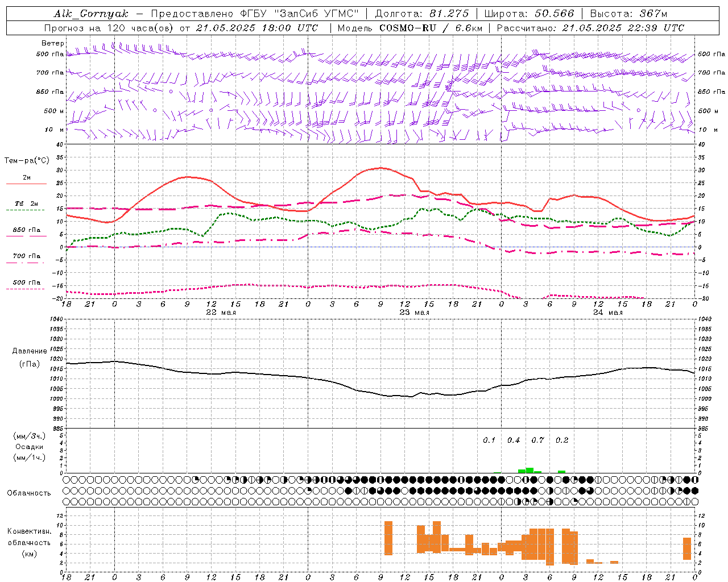Screen dimensions: 728x582
Task: Select the forecast start time 21.05.2025 18:00 UTC
Action: pyautogui.click(x=257, y=28)
